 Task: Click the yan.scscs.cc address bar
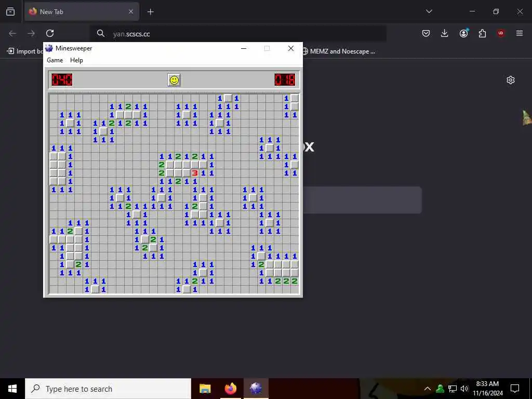pyautogui.click(x=238, y=34)
